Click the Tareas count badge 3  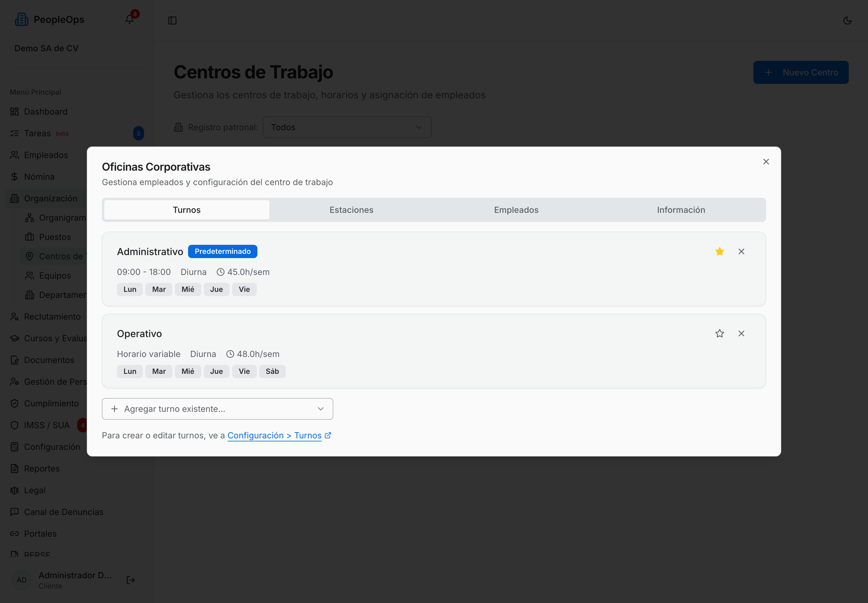(x=138, y=133)
